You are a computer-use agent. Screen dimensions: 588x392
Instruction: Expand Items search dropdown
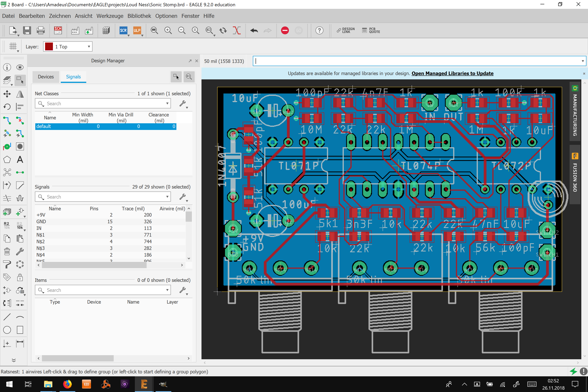click(x=167, y=290)
